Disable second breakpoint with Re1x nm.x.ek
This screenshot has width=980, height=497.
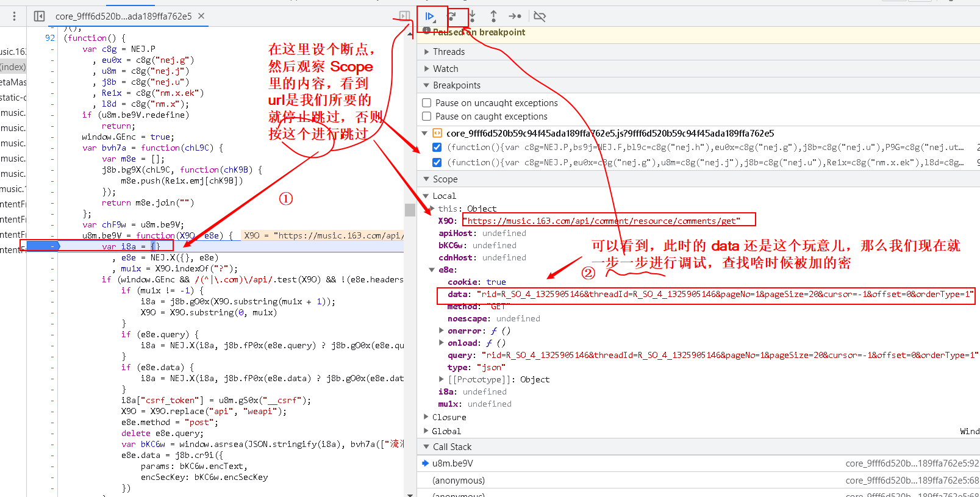click(x=437, y=162)
